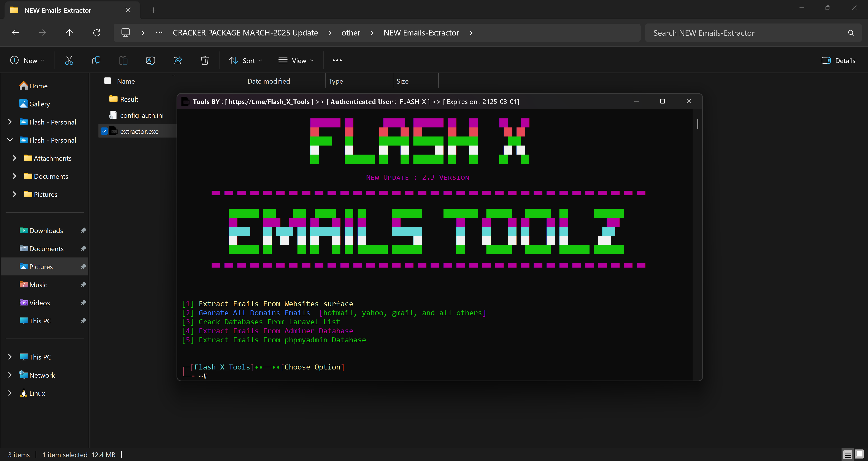Viewport: 868px width, 461px height.
Task: Click the Share icon
Action: tap(178, 60)
